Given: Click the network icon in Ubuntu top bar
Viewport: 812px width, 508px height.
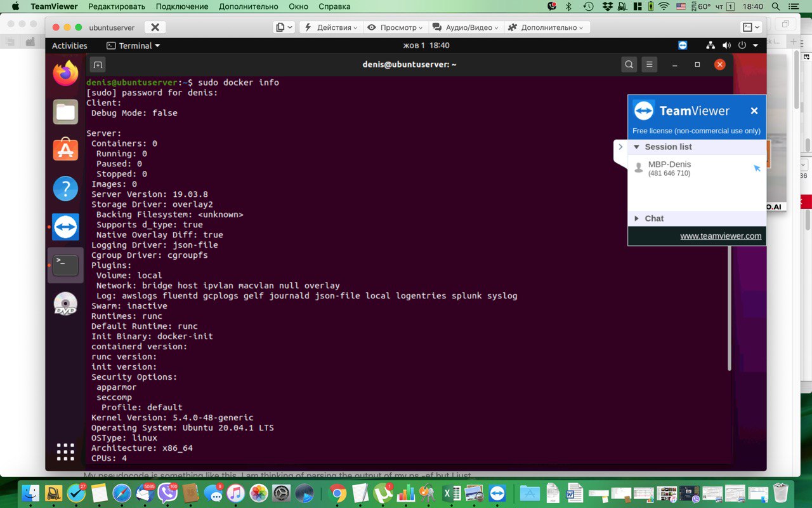Looking at the screenshot, I should tap(710, 46).
